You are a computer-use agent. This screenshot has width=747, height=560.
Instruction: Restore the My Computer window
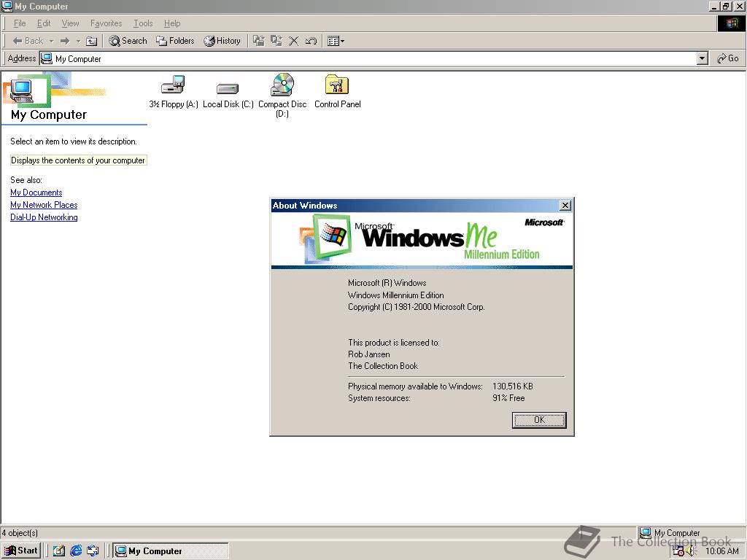tap(726, 6)
